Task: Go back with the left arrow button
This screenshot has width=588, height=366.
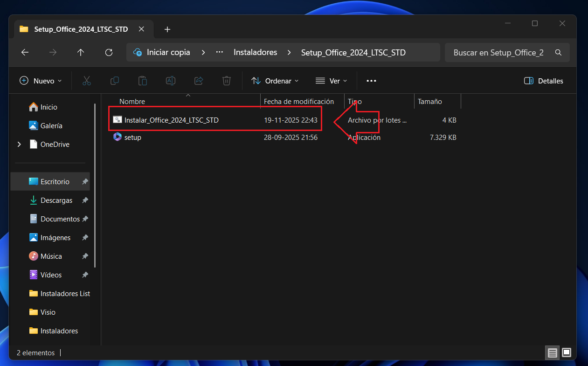Action: [25, 53]
